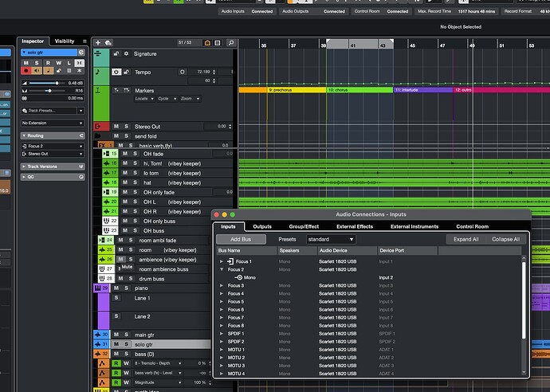
Task: Toggle the W write button in Inspector
Action: coord(58,63)
